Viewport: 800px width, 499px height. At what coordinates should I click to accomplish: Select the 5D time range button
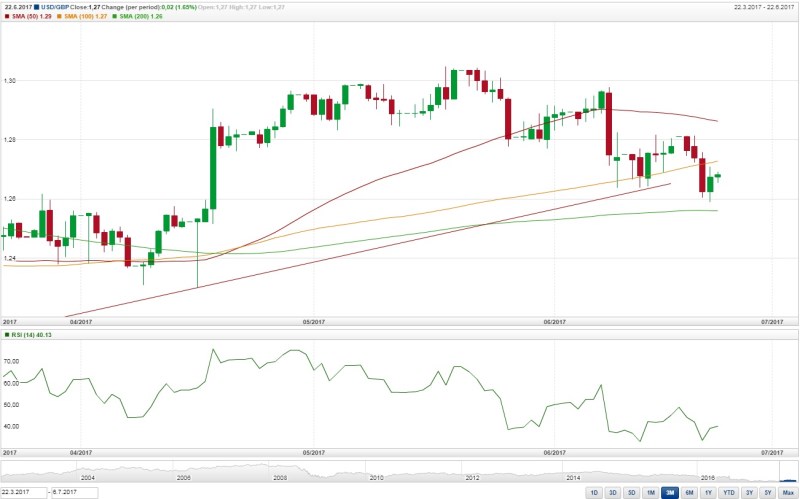pos(632,493)
